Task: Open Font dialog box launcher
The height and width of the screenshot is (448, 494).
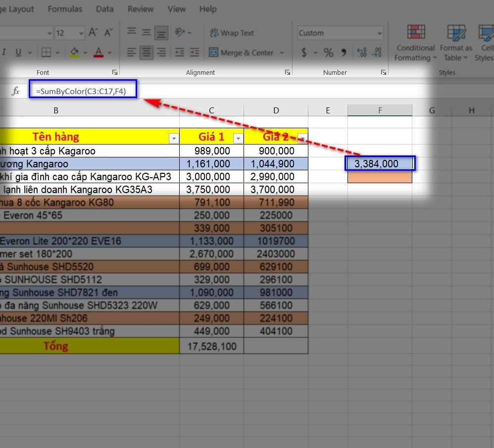Action: 115,72
